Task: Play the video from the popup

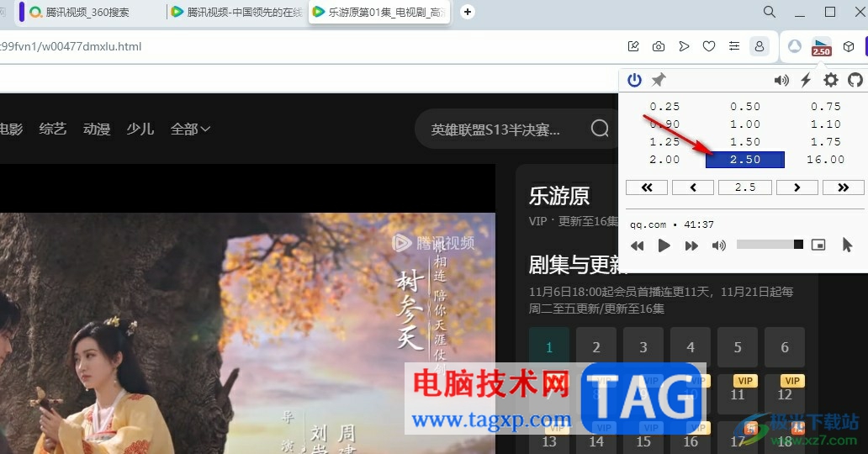Action: coord(664,245)
